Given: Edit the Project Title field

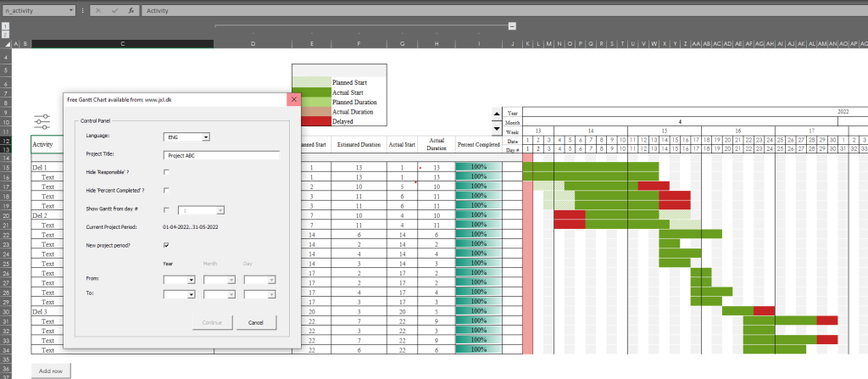Looking at the screenshot, I should pos(221,156).
